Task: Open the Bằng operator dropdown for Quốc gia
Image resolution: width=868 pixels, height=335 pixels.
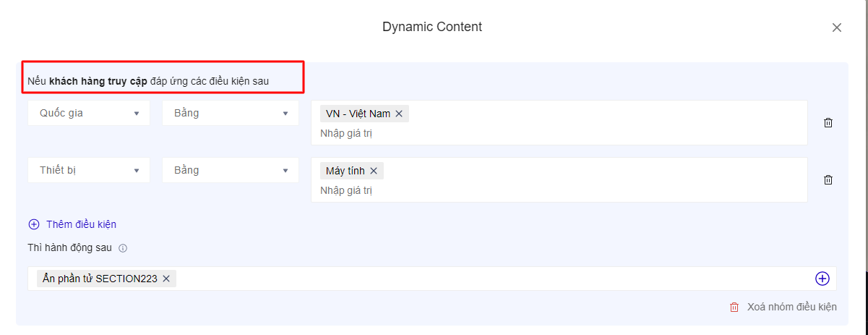Action: pyautogui.click(x=231, y=113)
